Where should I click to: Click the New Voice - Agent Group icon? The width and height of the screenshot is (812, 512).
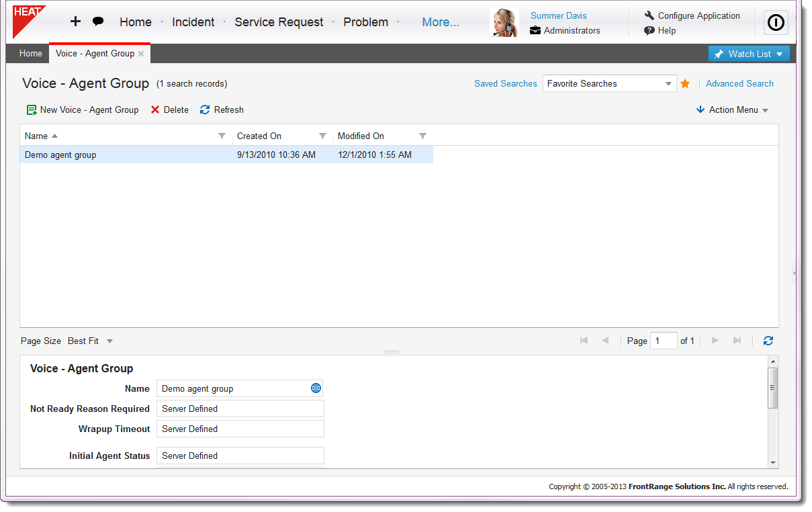click(x=31, y=110)
